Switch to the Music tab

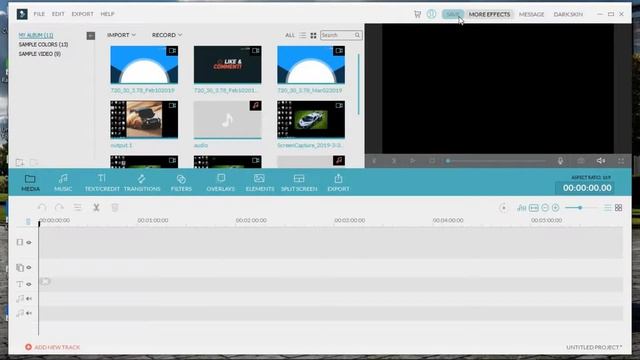[x=63, y=182]
